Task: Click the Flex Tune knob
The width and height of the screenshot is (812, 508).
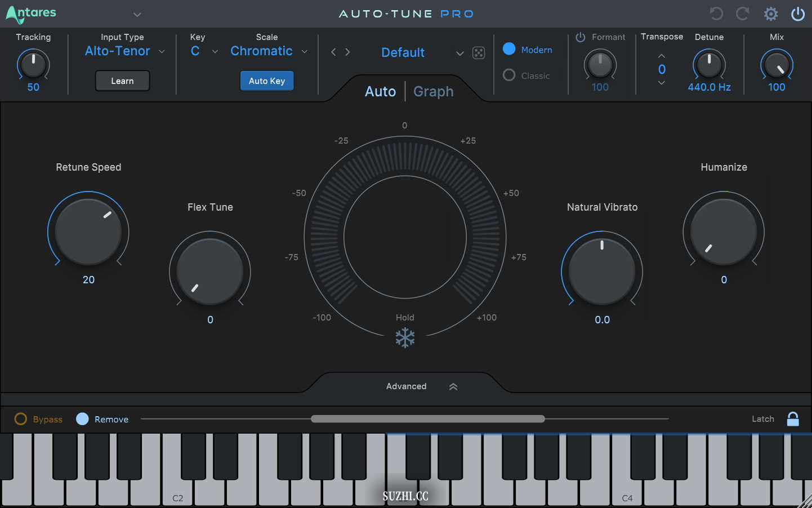Action: pos(210,271)
